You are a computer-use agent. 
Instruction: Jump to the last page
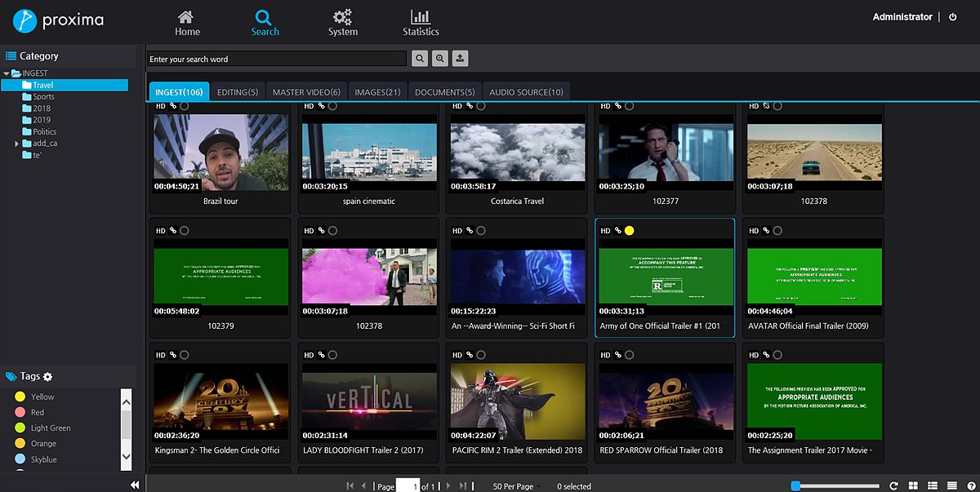click(x=463, y=486)
